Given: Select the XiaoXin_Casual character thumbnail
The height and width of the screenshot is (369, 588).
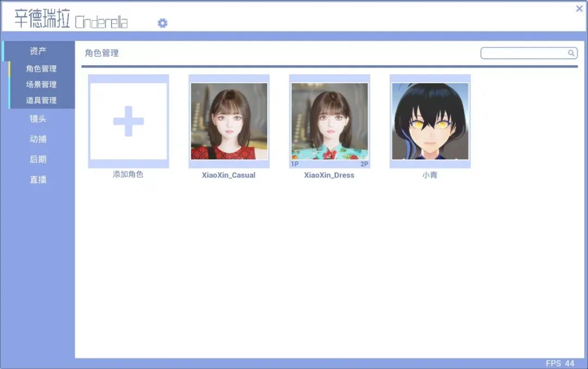Looking at the screenshot, I should tap(229, 121).
